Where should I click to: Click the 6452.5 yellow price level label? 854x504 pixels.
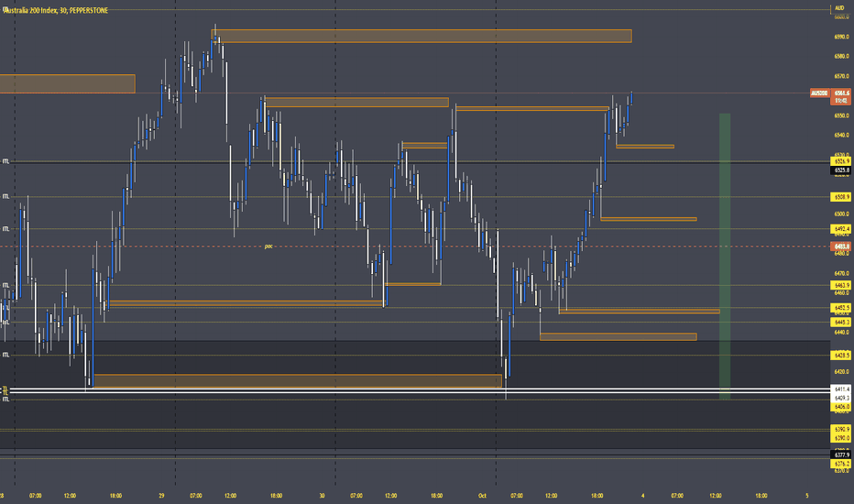[x=841, y=308]
